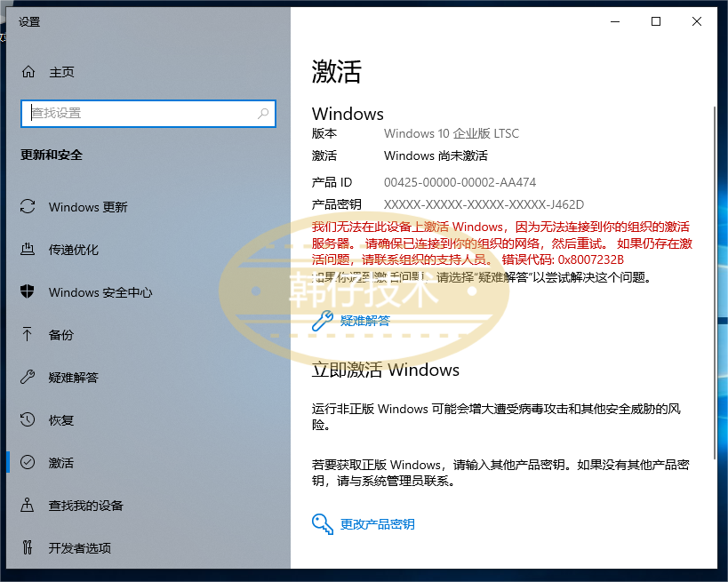Image resolution: width=728 pixels, height=582 pixels.
Task: Launch the 疑难解答 troubleshooter link
Action: pyautogui.click(x=365, y=321)
